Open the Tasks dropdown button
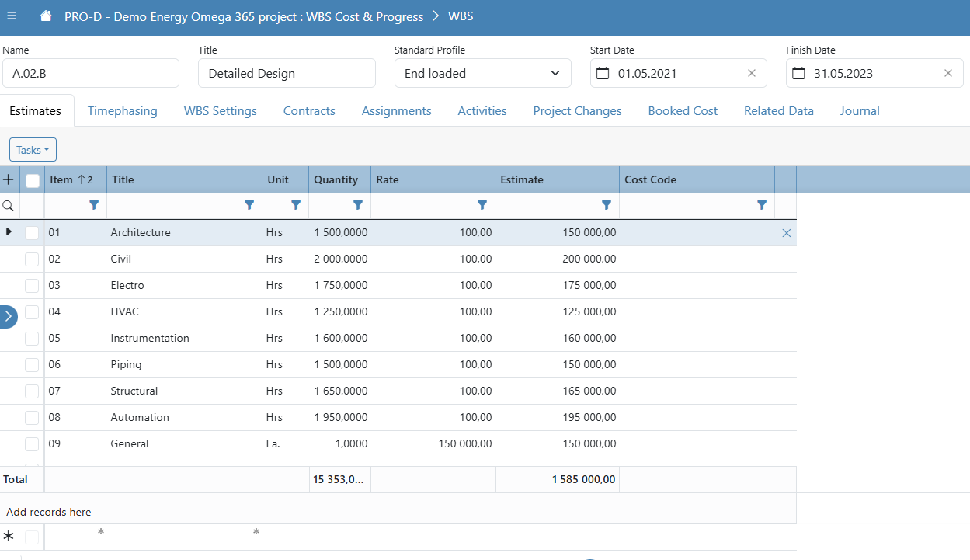Screen dimensions: 970x560 click(33, 150)
